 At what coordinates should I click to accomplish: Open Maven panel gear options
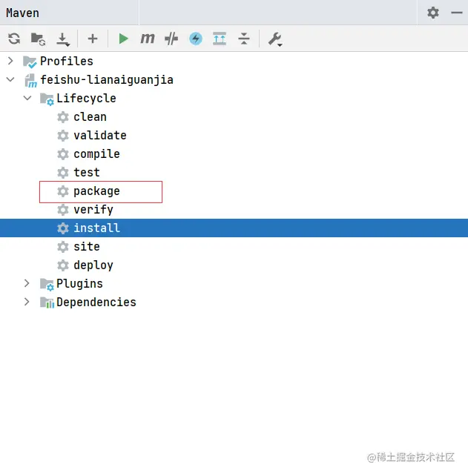[x=433, y=13]
